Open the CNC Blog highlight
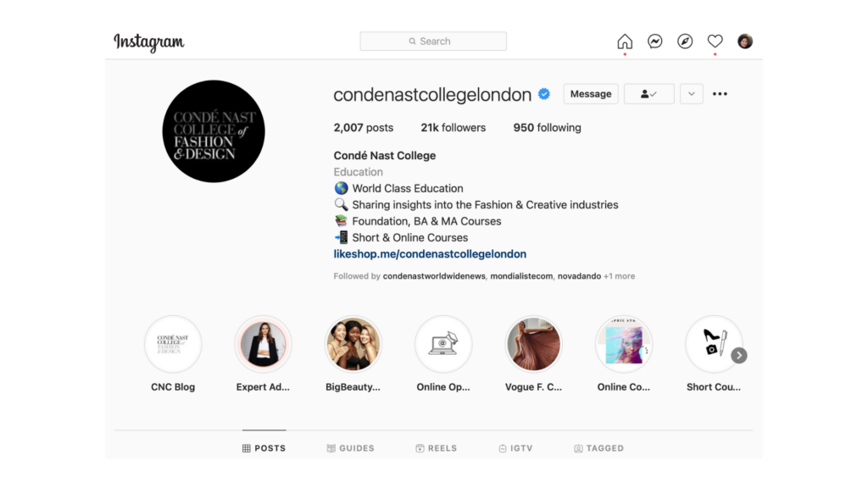The width and height of the screenshot is (868, 488). 173,354
